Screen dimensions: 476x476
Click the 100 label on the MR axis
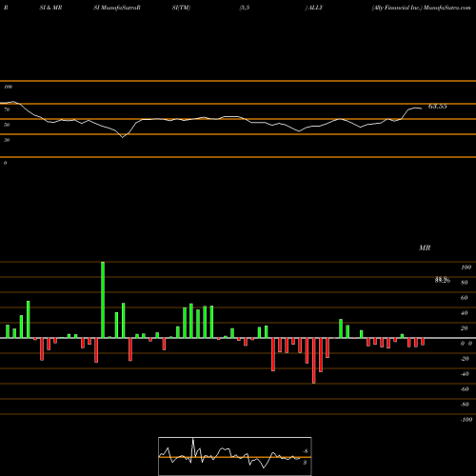click(466, 268)
